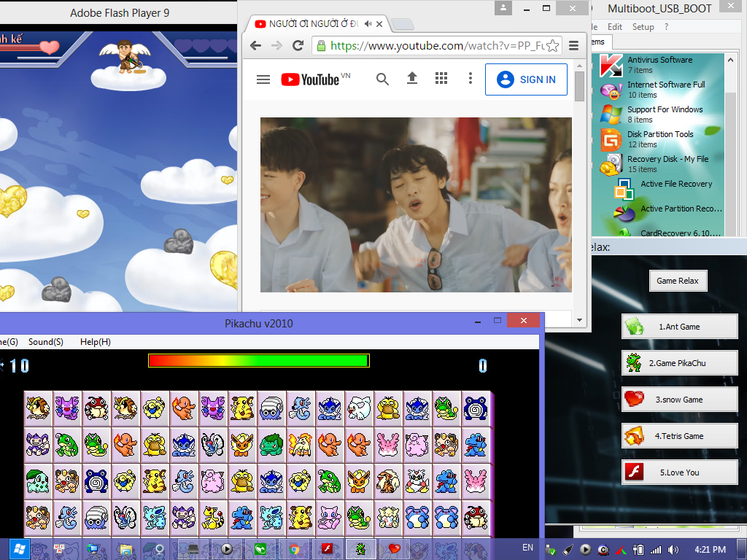
Task: Close the YouTube browser tab
Action: 379,24
